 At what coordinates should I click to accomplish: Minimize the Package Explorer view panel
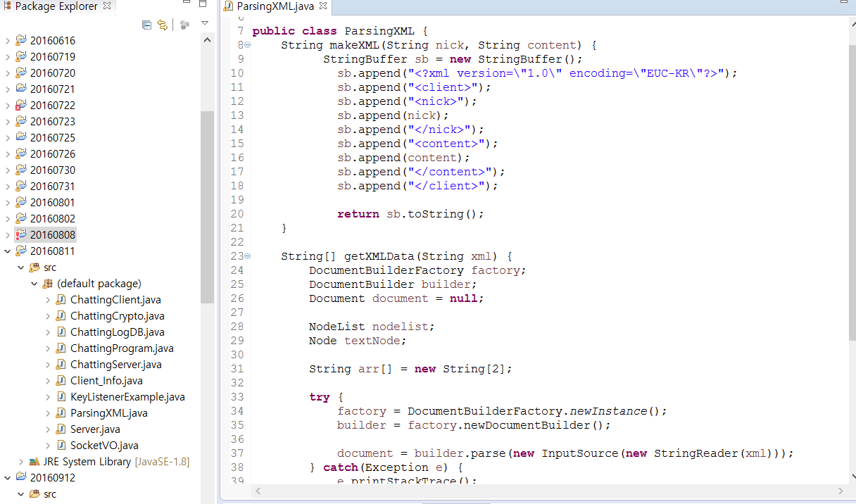185,4
